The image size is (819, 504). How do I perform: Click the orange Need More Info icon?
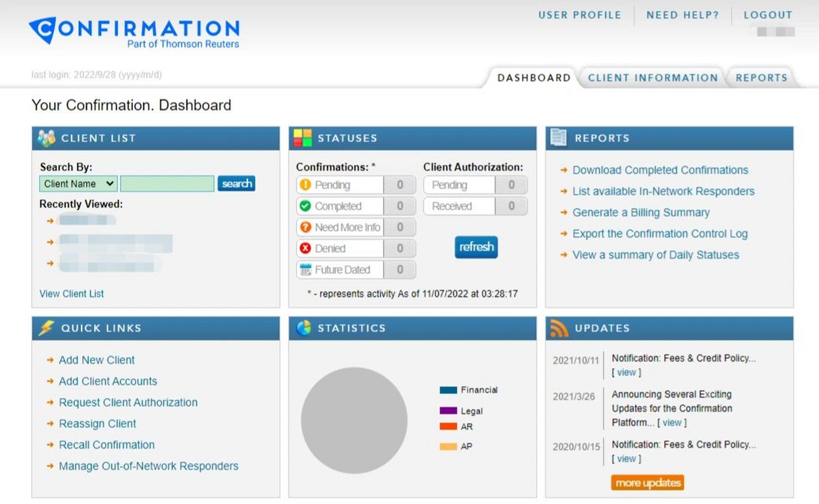[305, 227]
